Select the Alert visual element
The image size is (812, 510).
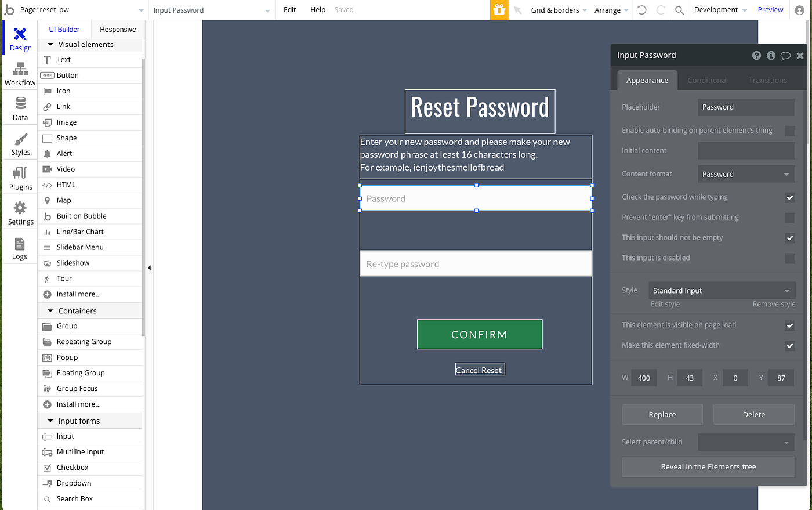90,154
